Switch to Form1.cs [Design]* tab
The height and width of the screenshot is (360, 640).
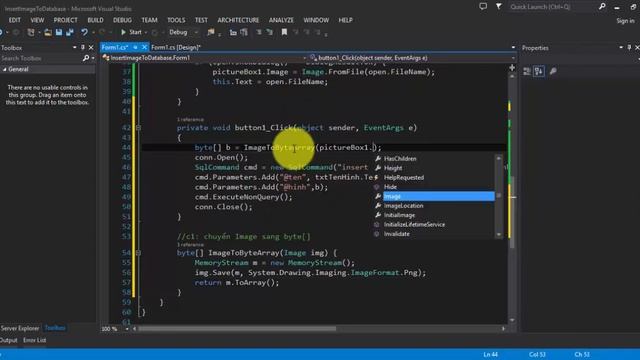(176, 47)
